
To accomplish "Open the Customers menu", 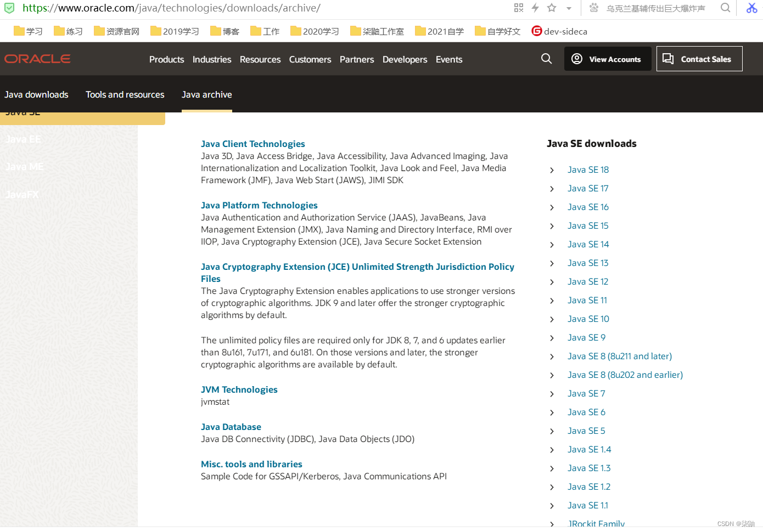I will point(310,59).
